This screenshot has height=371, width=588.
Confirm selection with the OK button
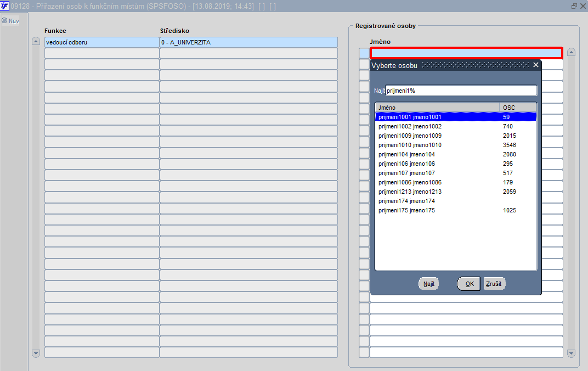coord(469,284)
